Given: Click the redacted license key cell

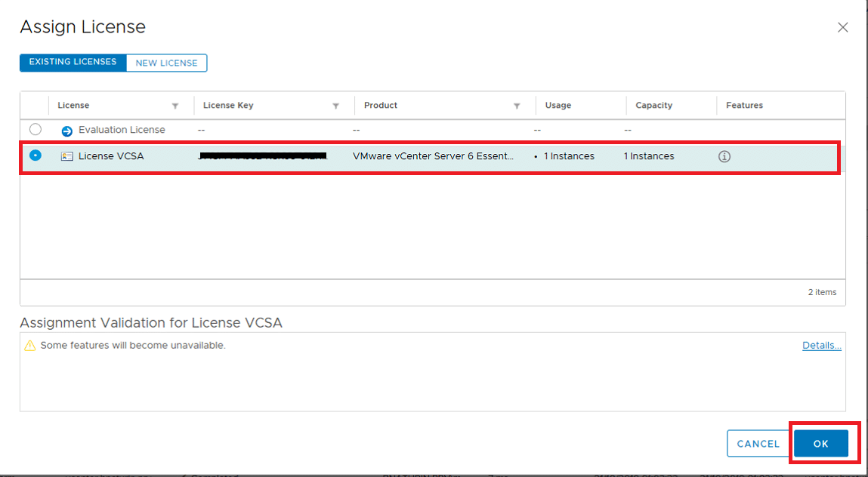Looking at the screenshot, I should (x=263, y=156).
